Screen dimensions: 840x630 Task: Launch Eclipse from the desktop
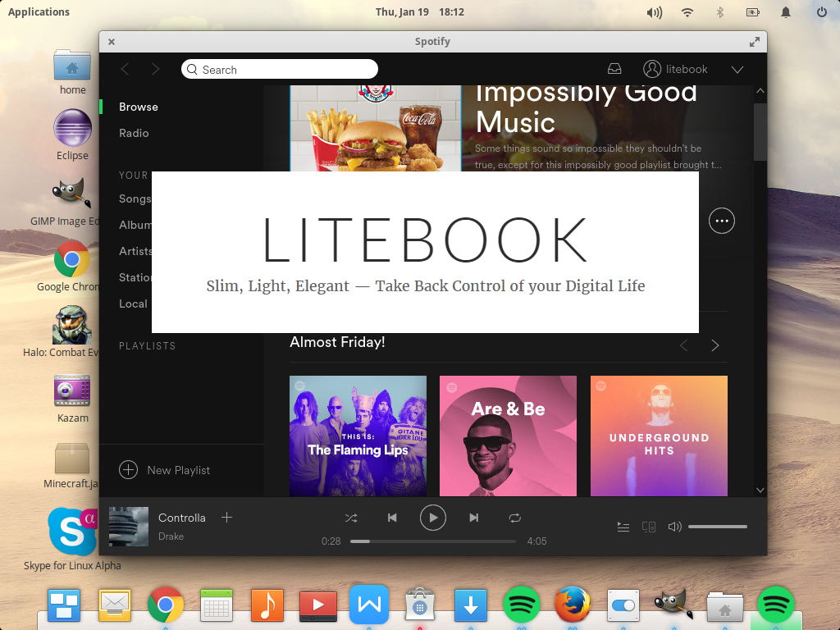pyautogui.click(x=72, y=135)
